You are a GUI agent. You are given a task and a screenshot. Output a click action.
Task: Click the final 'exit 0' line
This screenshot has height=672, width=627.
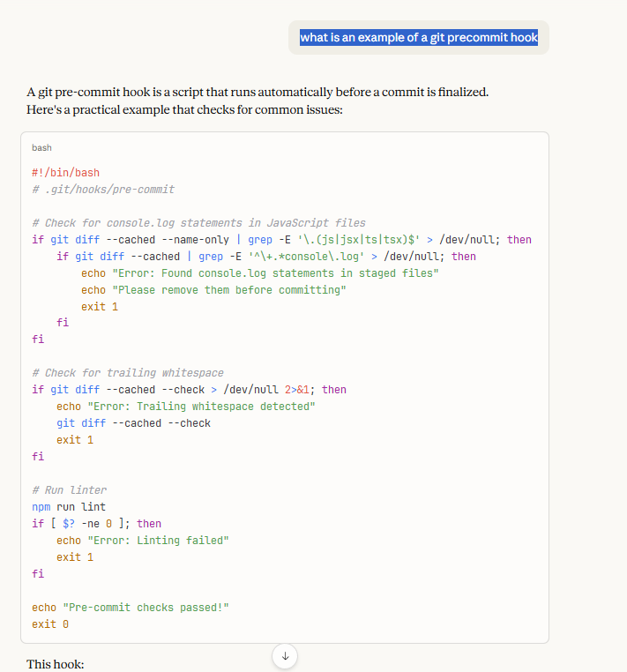(x=50, y=624)
